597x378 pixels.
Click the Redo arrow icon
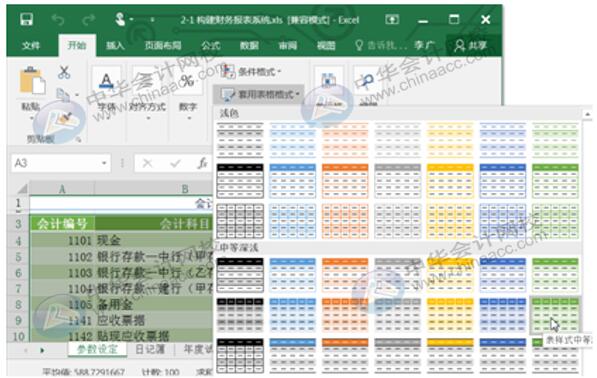tap(88, 19)
